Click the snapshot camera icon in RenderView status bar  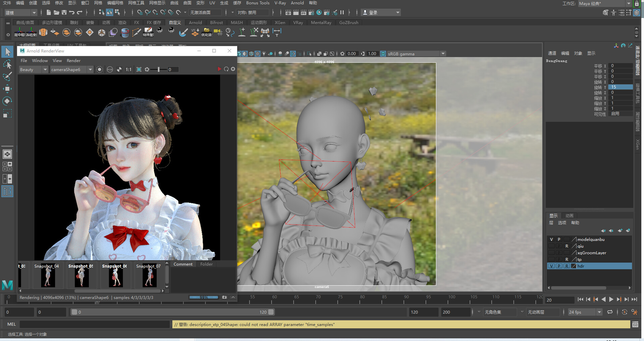224,297
